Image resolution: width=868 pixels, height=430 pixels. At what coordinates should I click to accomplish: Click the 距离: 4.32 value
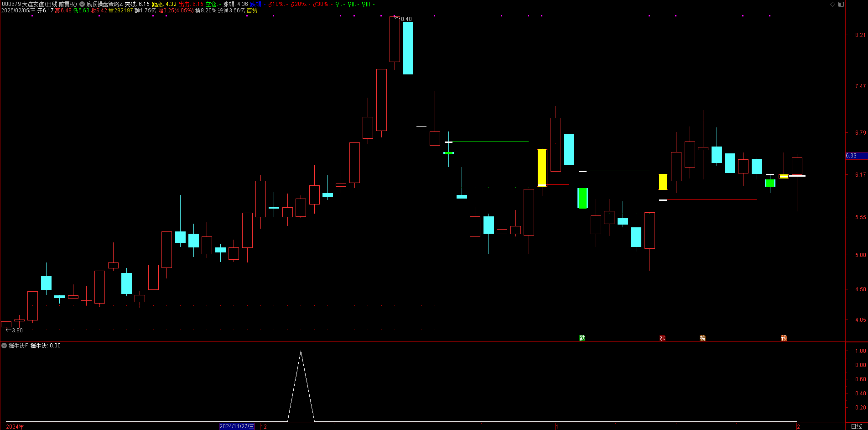point(164,4)
